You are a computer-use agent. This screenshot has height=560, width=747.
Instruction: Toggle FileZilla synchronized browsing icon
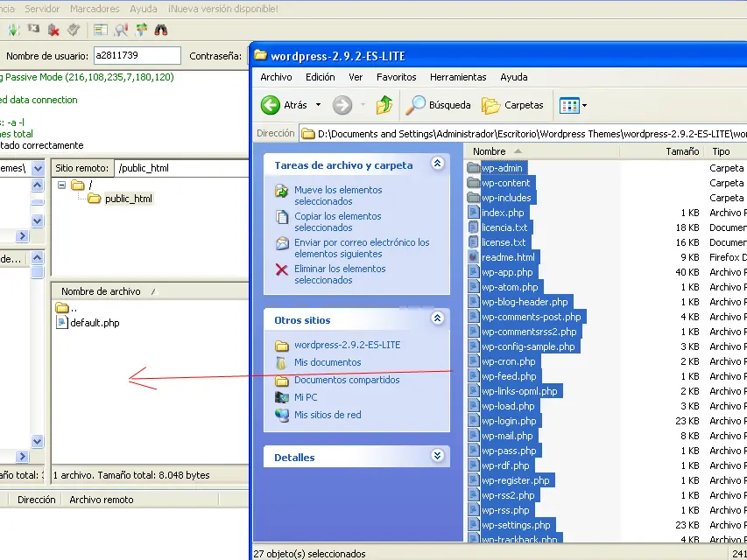pyautogui.click(x=141, y=30)
